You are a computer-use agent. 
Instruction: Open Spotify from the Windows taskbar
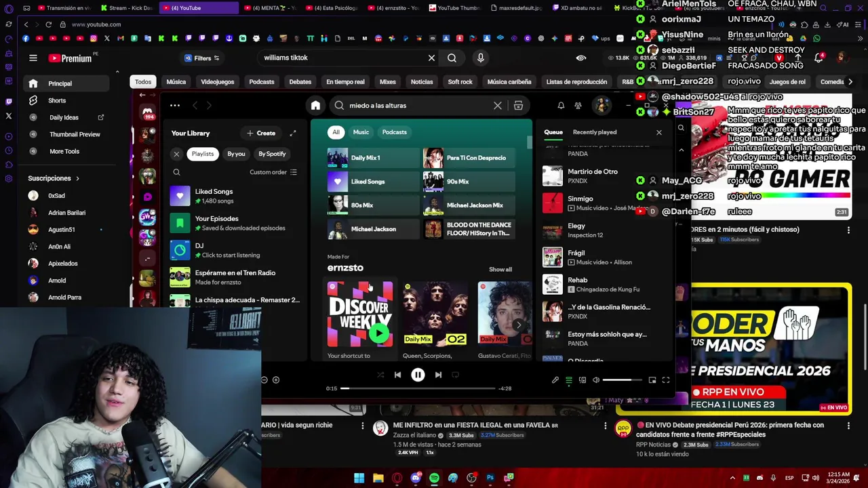pyautogui.click(x=434, y=478)
